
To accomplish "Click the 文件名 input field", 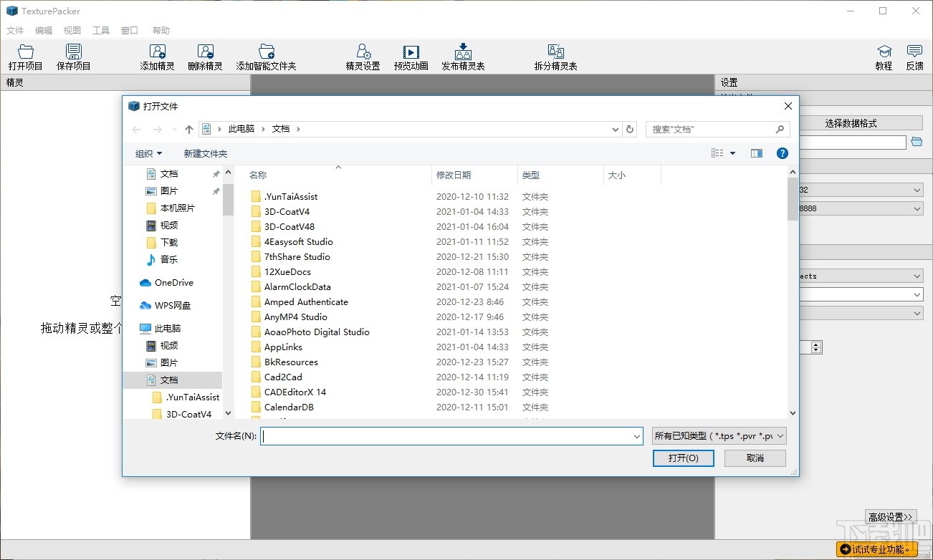I will point(452,436).
